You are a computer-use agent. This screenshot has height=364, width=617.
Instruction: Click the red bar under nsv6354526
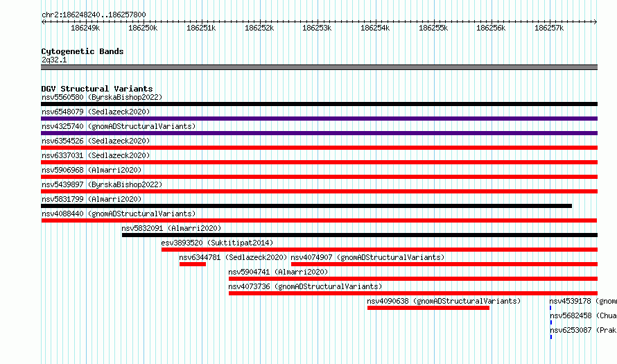pyautogui.click(x=319, y=148)
